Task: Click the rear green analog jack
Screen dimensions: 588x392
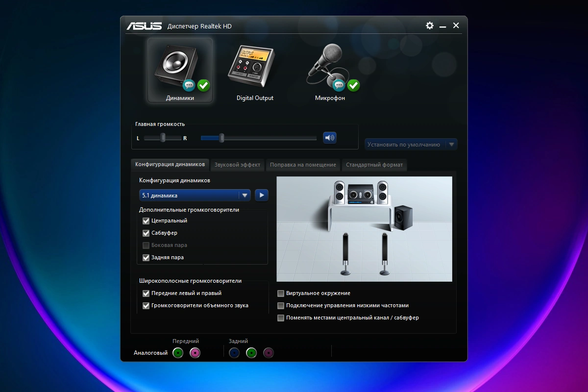Action: [x=251, y=353]
